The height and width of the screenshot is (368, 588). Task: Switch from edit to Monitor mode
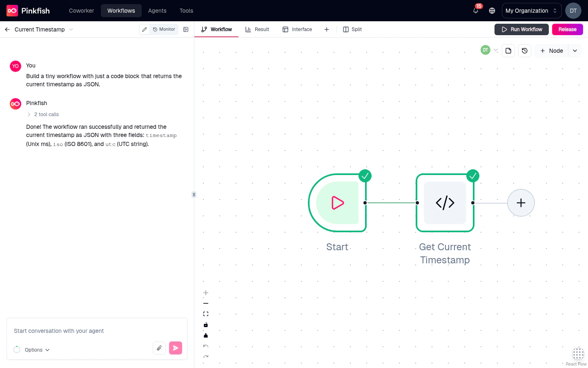coord(164,29)
